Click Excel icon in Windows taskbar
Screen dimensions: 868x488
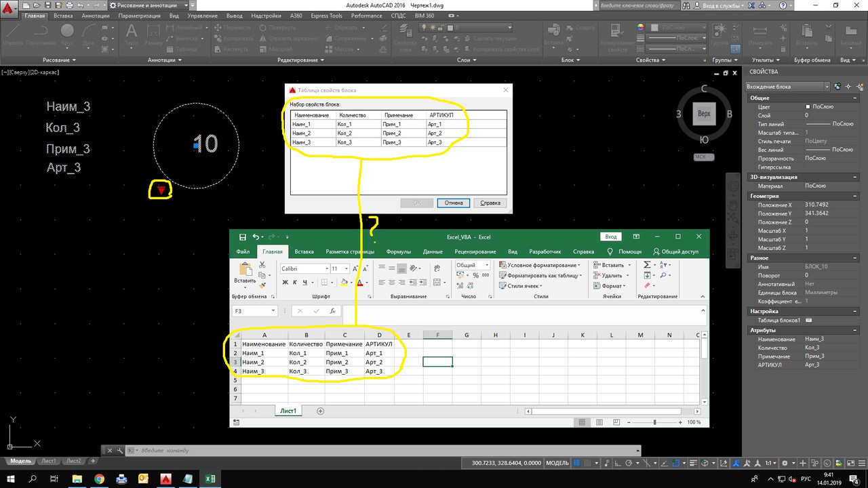click(x=210, y=479)
